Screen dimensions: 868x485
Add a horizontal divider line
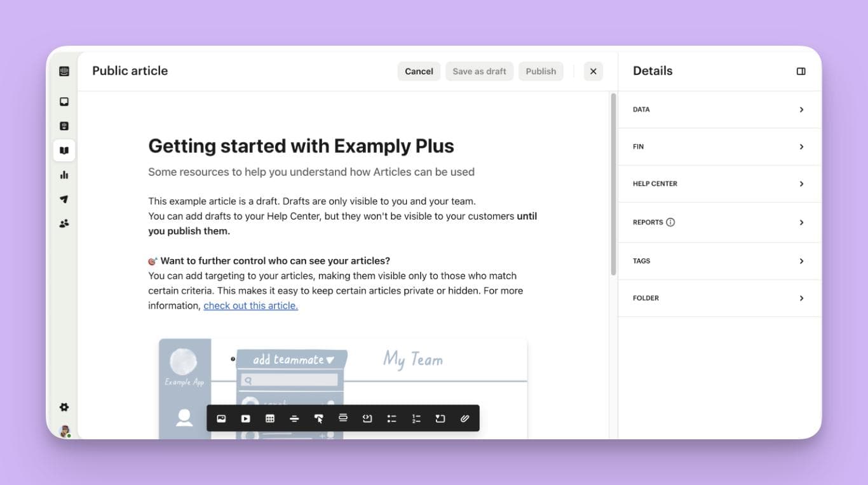tap(294, 418)
